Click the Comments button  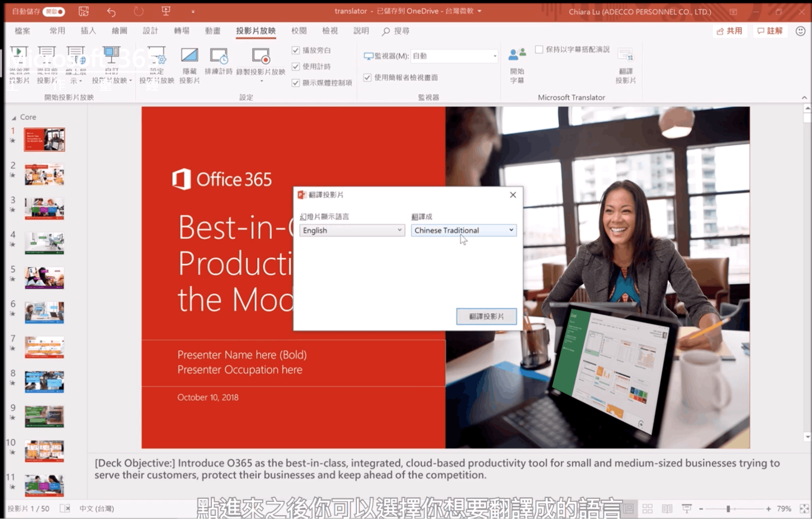pyautogui.click(x=770, y=31)
